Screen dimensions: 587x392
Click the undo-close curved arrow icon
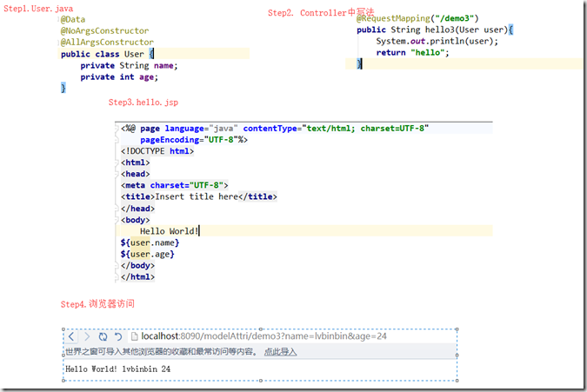[x=118, y=336]
